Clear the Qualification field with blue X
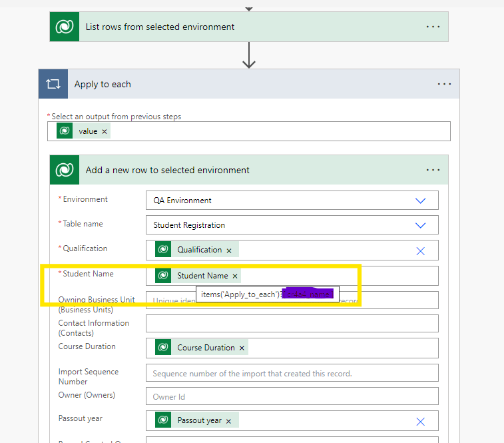The width and height of the screenshot is (504, 443). click(x=420, y=250)
